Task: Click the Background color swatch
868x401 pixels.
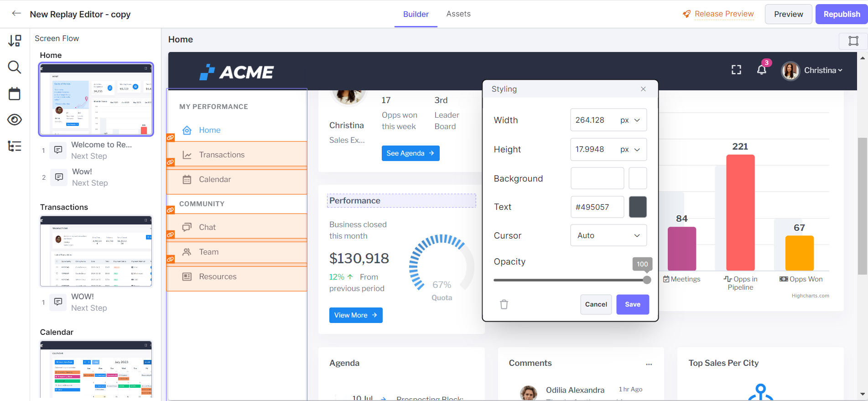Action: pyautogui.click(x=638, y=178)
